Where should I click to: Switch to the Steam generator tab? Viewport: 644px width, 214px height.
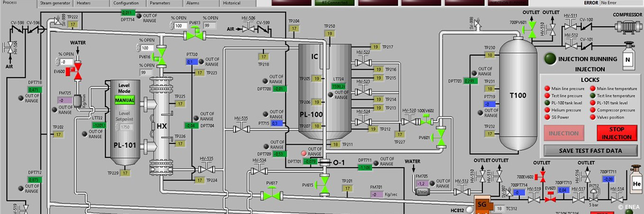55,3
